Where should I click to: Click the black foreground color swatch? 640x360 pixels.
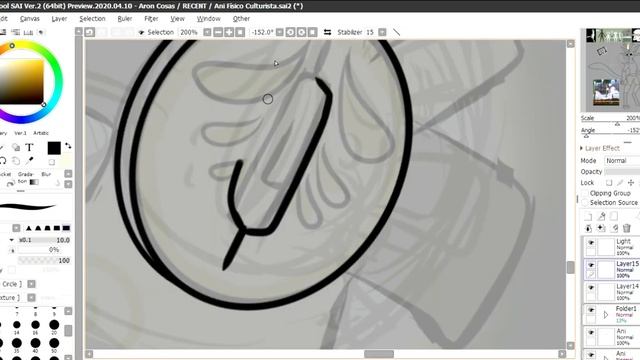coord(54,148)
